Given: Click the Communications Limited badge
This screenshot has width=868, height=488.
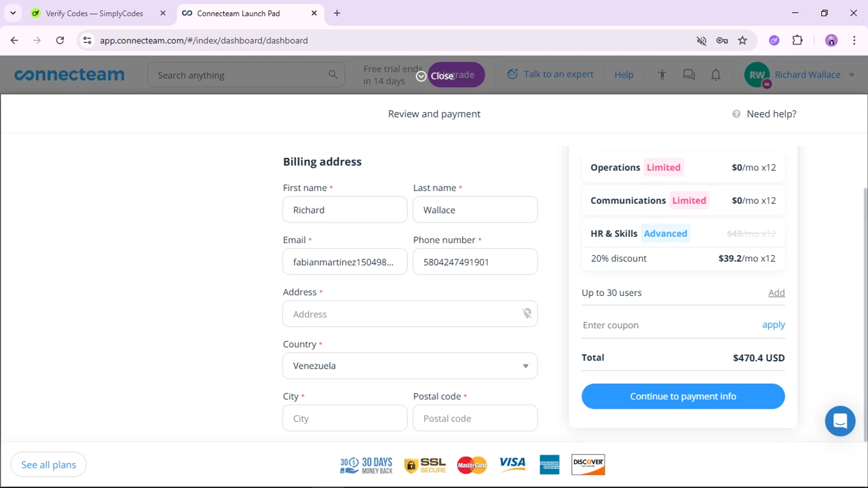Looking at the screenshot, I should 689,200.
